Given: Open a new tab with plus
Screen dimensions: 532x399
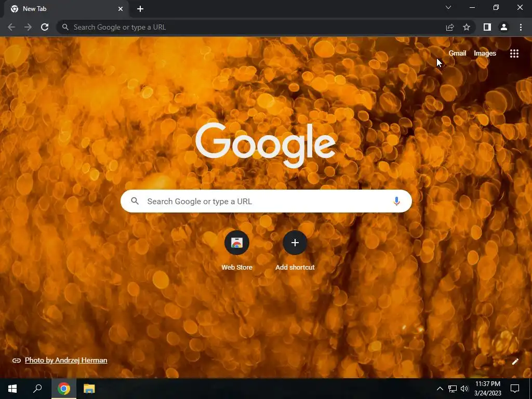Looking at the screenshot, I should point(140,9).
